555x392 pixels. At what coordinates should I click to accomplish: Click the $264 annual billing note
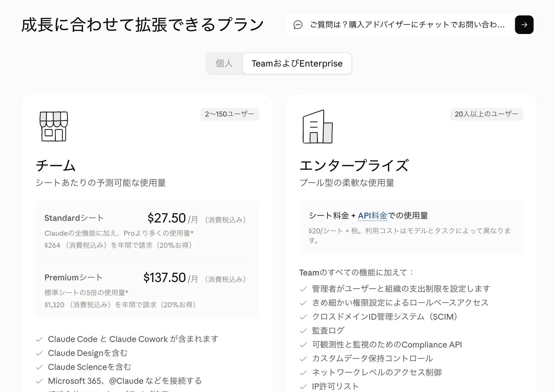point(119,245)
